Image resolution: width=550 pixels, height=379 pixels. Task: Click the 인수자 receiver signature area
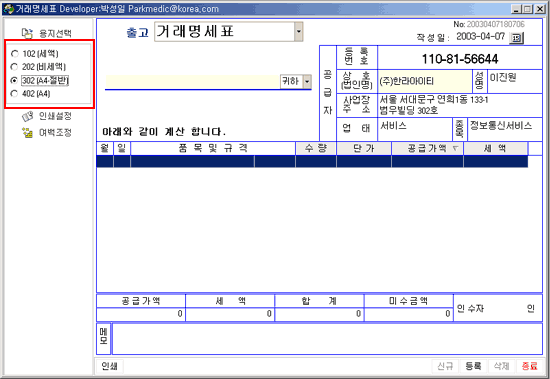[x=498, y=308]
